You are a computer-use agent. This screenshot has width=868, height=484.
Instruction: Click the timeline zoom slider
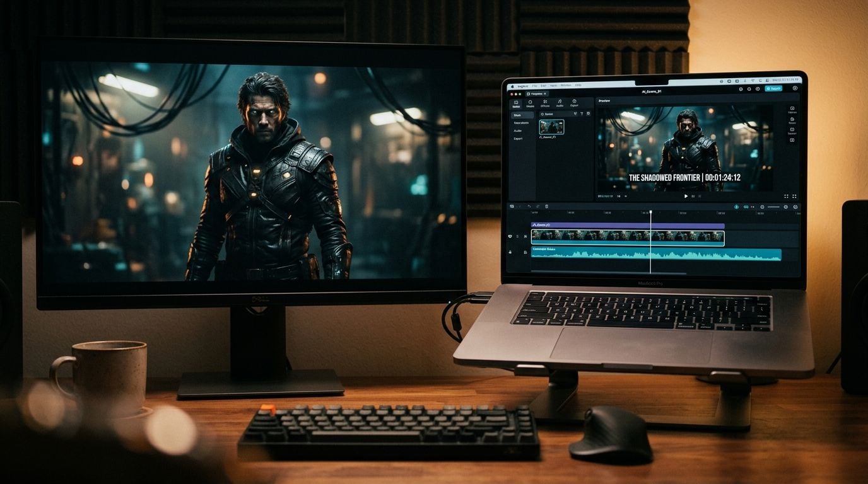point(773,207)
